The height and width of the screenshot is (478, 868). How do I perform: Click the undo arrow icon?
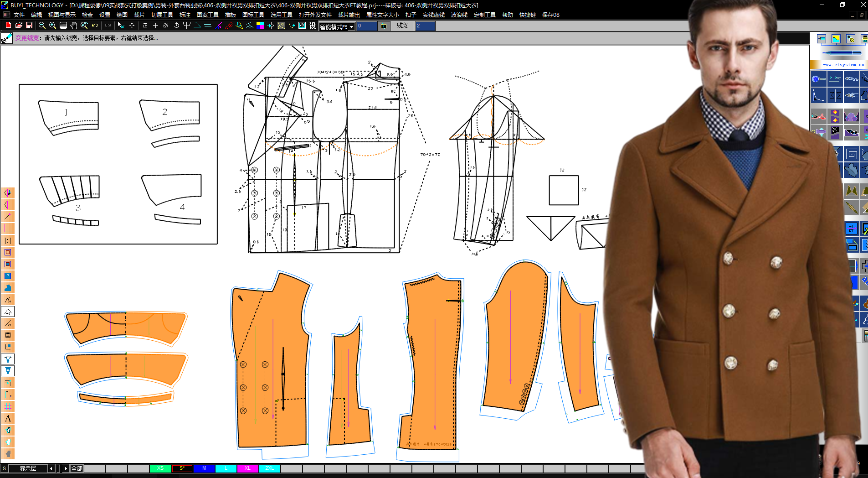[x=95, y=26]
